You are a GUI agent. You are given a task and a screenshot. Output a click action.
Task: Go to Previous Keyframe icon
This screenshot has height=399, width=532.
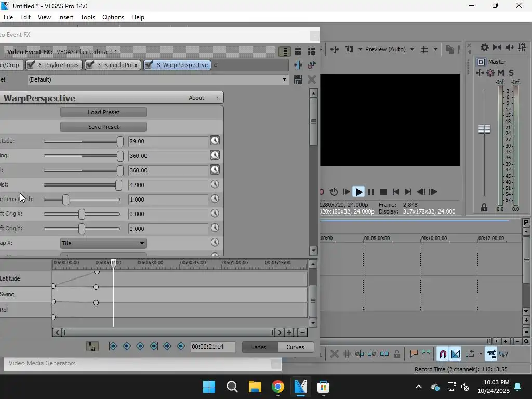(127, 346)
